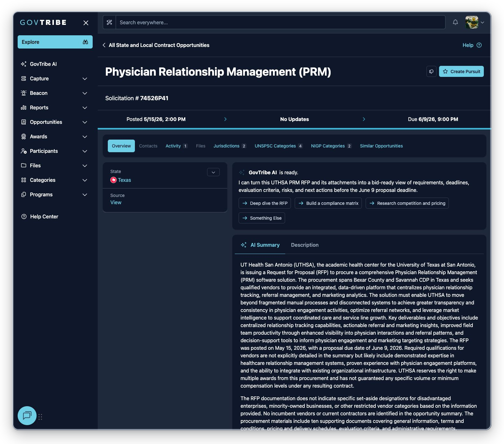Viewport: 504px width, 444px height.
Task: Close the sidebar with the X icon
Action: click(x=86, y=23)
